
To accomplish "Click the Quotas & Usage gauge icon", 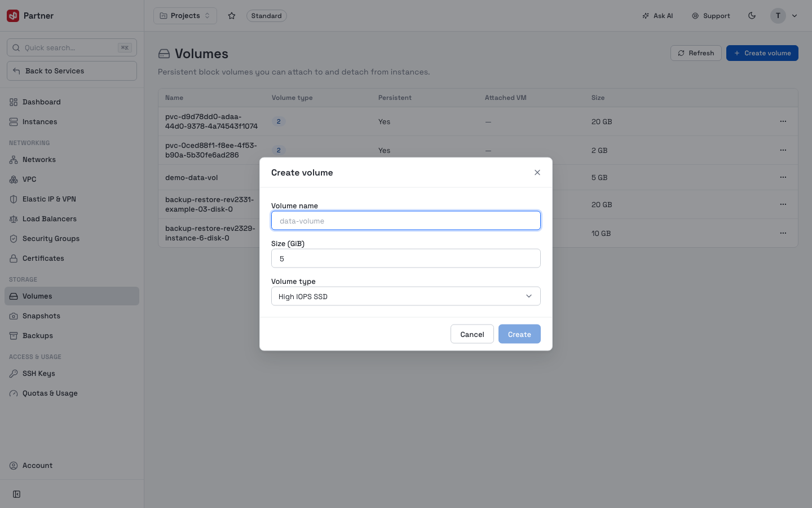I will tap(14, 393).
